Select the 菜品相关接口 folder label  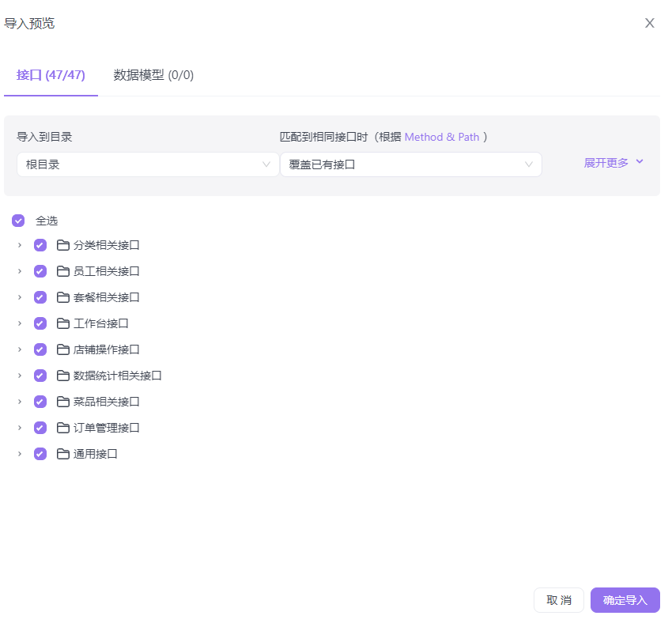click(106, 402)
